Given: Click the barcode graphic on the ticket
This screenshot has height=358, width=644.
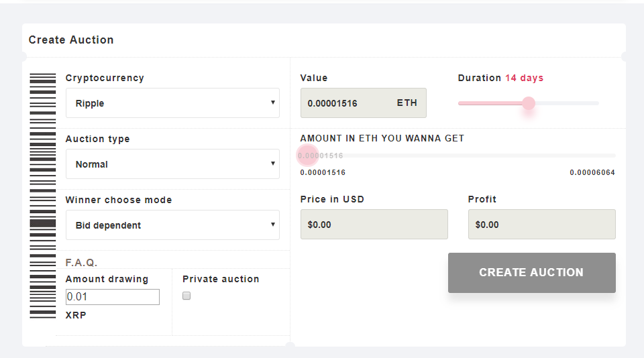Looking at the screenshot, I should (x=42, y=194).
